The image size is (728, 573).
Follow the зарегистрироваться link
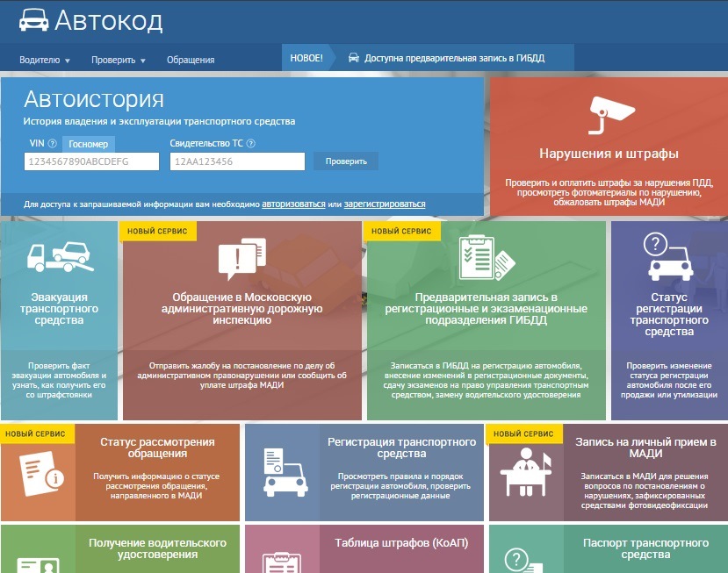(385, 204)
